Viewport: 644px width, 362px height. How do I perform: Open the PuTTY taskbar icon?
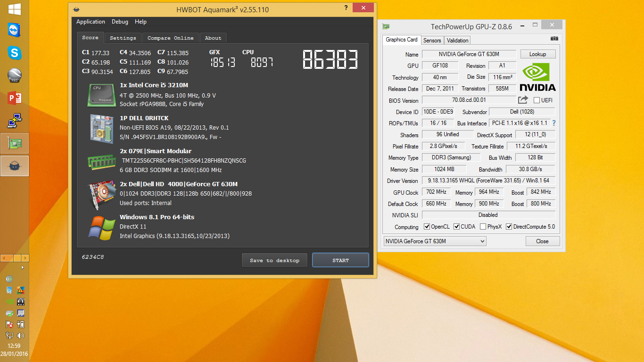tap(15, 121)
